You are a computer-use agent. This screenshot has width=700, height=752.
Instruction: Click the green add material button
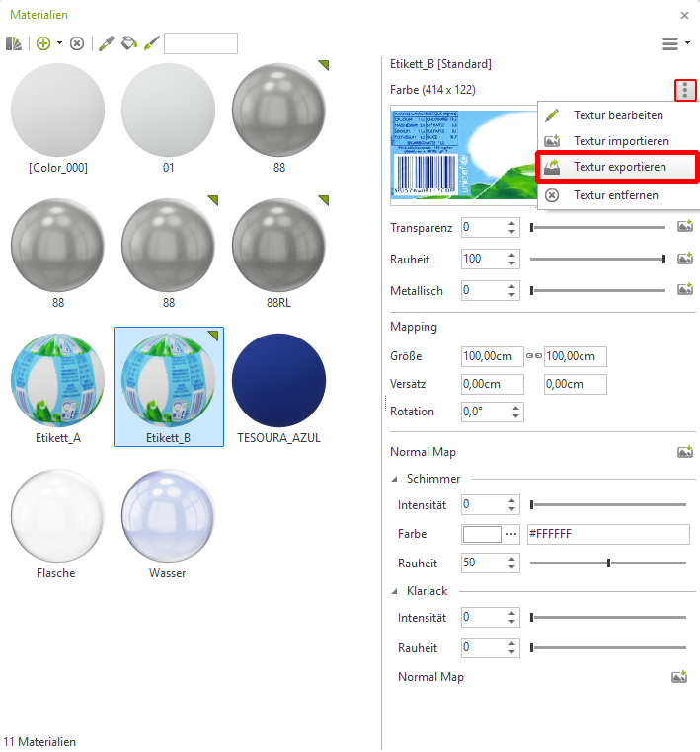click(x=42, y=43)
